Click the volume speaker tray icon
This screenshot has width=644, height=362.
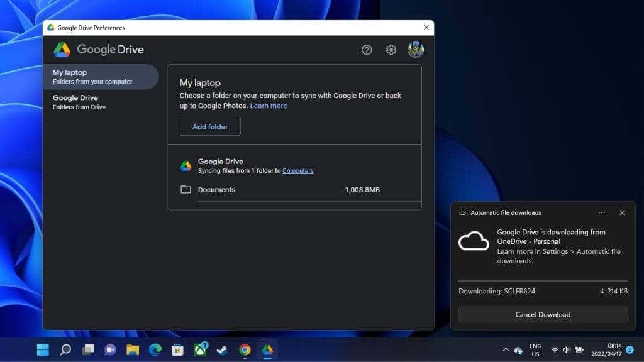click(x=566, y=349)
